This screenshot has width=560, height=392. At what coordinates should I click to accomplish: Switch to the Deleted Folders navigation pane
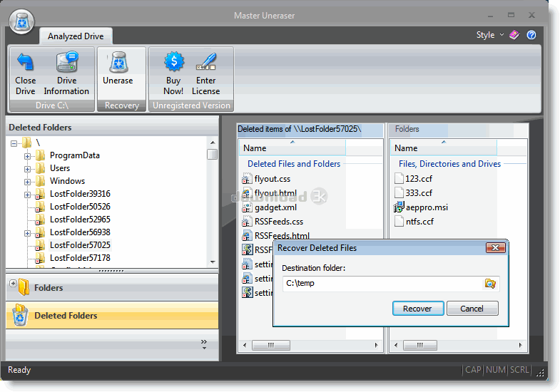pyautogui.click(x=112, y=315)
